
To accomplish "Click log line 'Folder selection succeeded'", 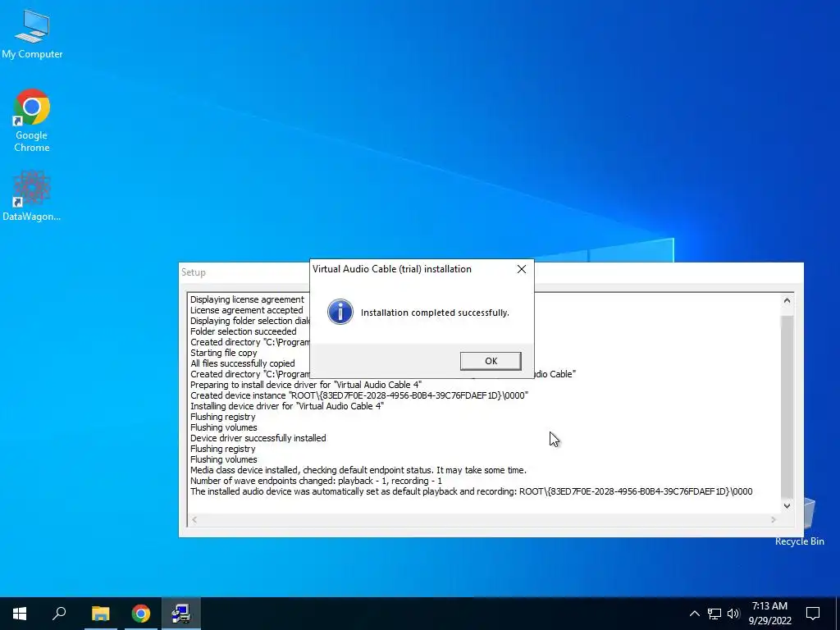I will tap(243, 331).
